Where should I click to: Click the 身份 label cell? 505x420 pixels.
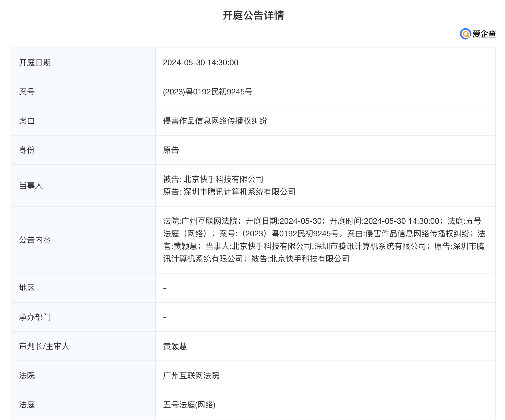83,150
